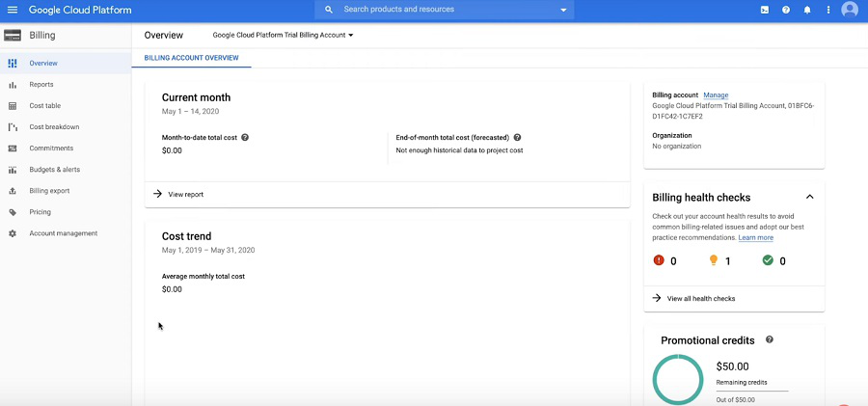Click the Cost breakdown icon
The width and height of the screenshot is (868, 406).
(x=13, y=127)
